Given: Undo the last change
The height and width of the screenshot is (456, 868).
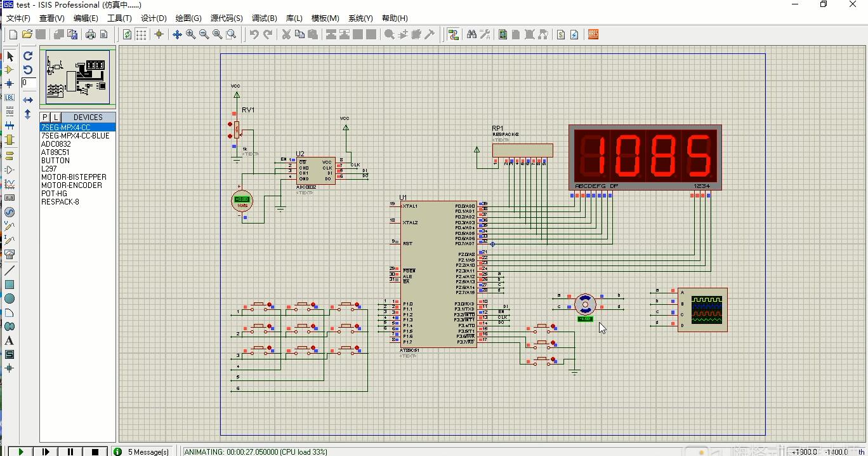Looking at the screenshot, I should click(254, 34).
